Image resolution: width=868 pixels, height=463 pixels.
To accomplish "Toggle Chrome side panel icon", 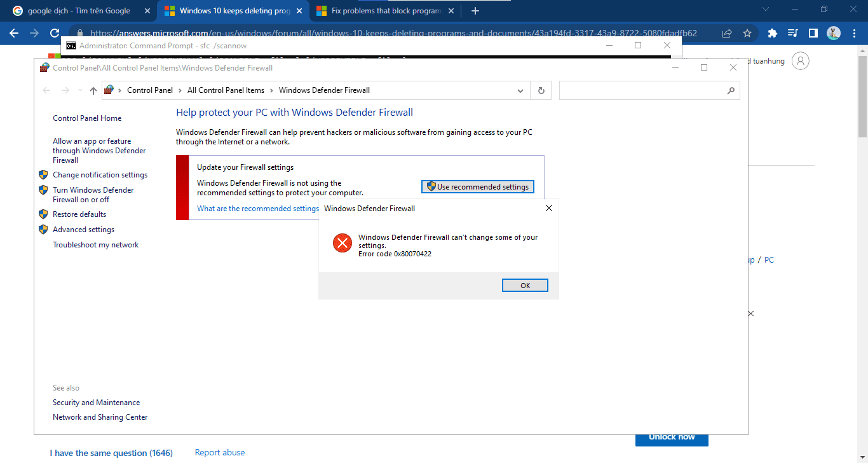I will 813,33.
